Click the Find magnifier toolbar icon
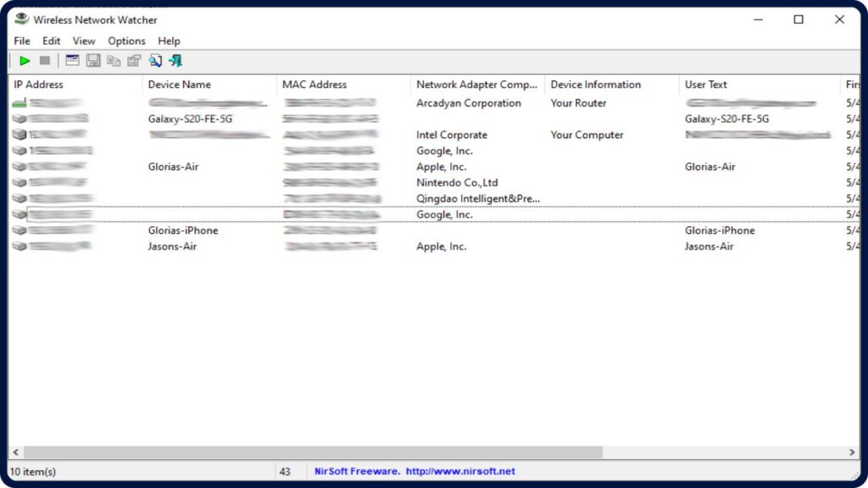This screenshot has width=868, height=488. click(x=155, y=60)
